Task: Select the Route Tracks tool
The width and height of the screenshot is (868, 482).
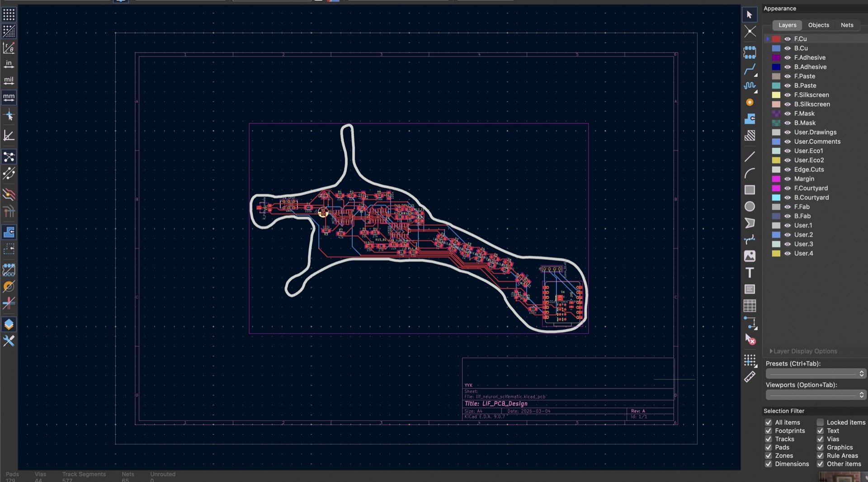Action: (x=750, y=69)
